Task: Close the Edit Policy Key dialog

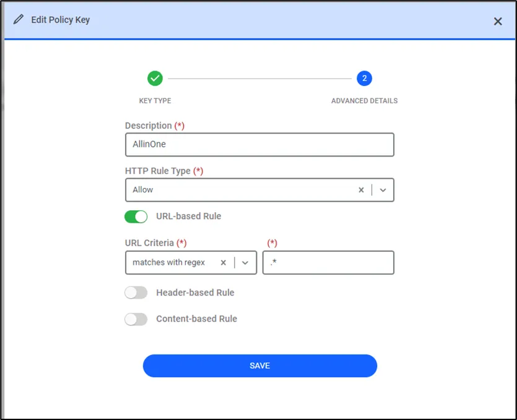Action: (x=498, y=22)
